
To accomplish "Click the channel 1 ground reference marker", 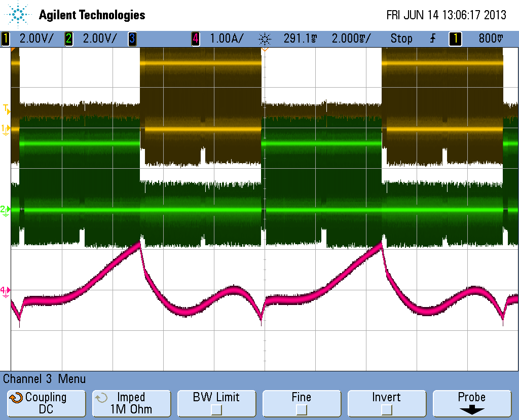I will 6,129.
